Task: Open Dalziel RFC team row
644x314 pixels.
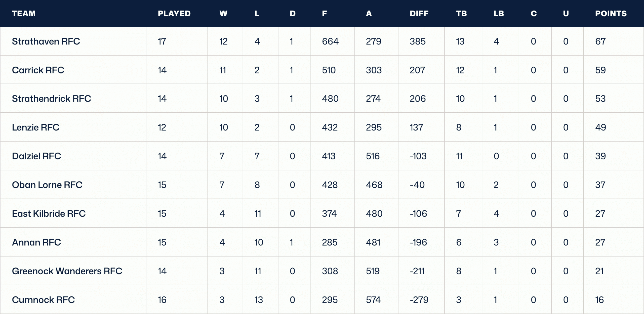Action: click(36, 156)
